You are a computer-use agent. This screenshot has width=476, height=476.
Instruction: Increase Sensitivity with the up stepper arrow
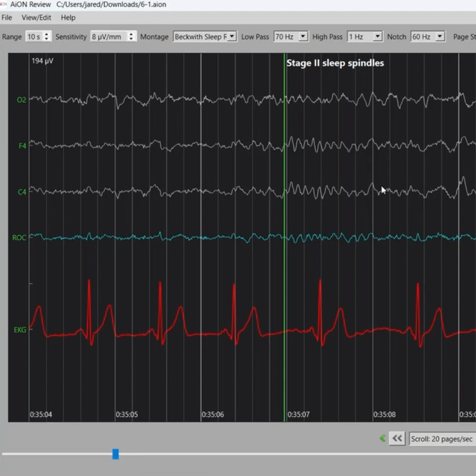[x=130, y=34]
